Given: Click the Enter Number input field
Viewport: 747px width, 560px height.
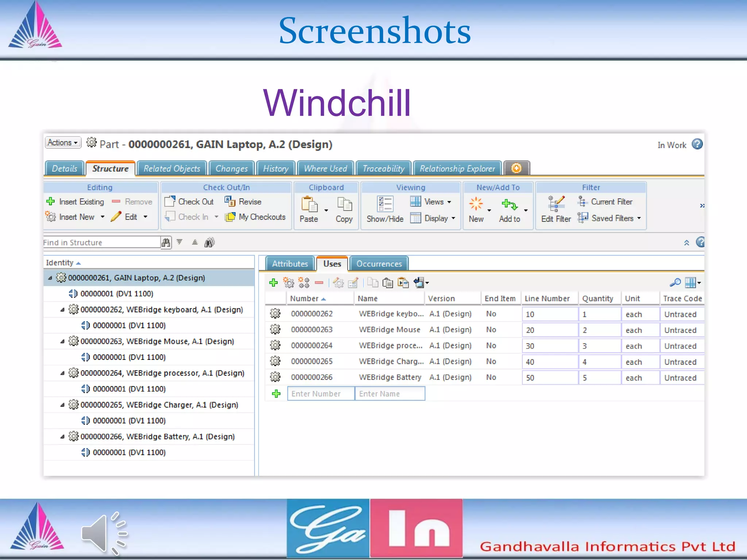Looking at the screenshot, I should click(x=321, y=394).
